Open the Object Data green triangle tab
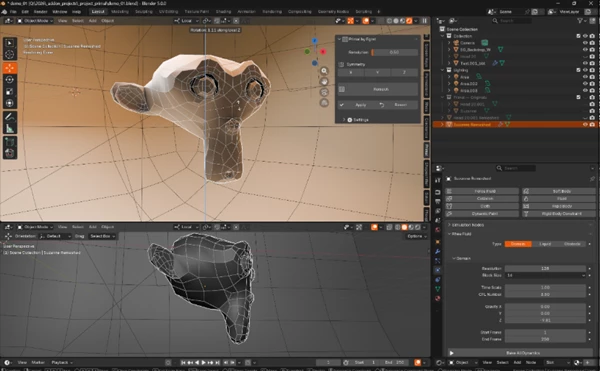 438,289
